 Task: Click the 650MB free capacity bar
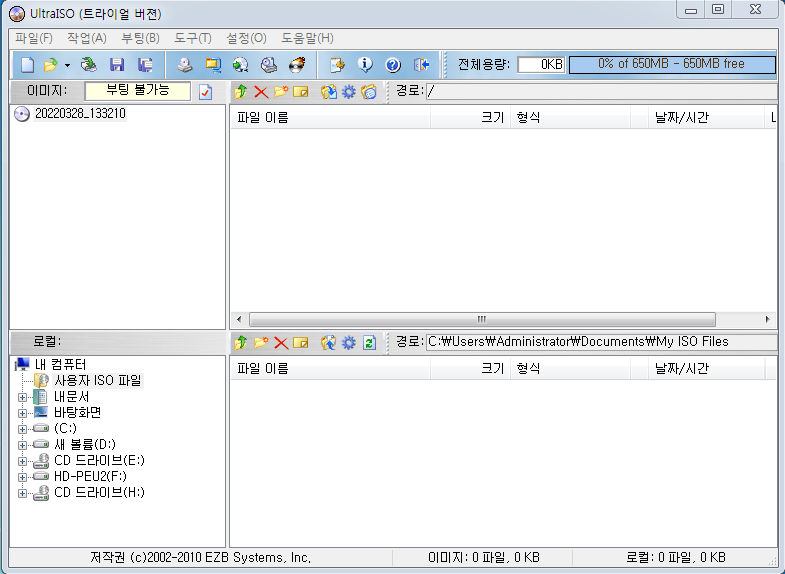coord(672,64)
